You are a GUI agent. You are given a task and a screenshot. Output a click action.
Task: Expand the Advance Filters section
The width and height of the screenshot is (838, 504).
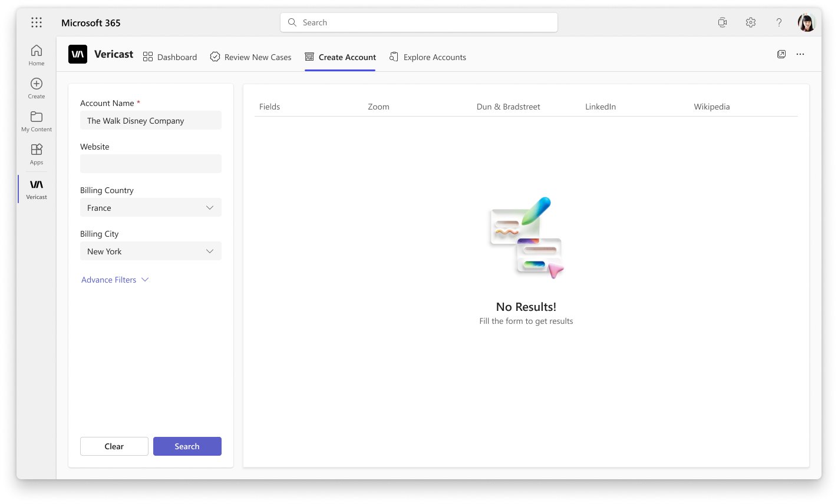click(115, 280)
